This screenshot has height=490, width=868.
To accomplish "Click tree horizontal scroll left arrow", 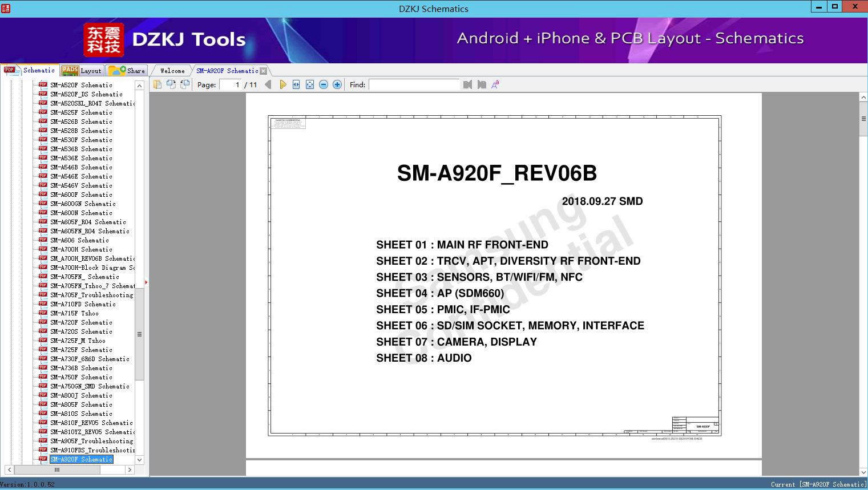I will pos(9,469).
